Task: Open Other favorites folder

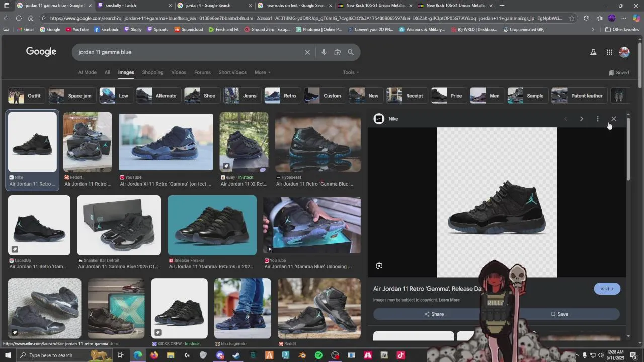Action: [622, 30]
